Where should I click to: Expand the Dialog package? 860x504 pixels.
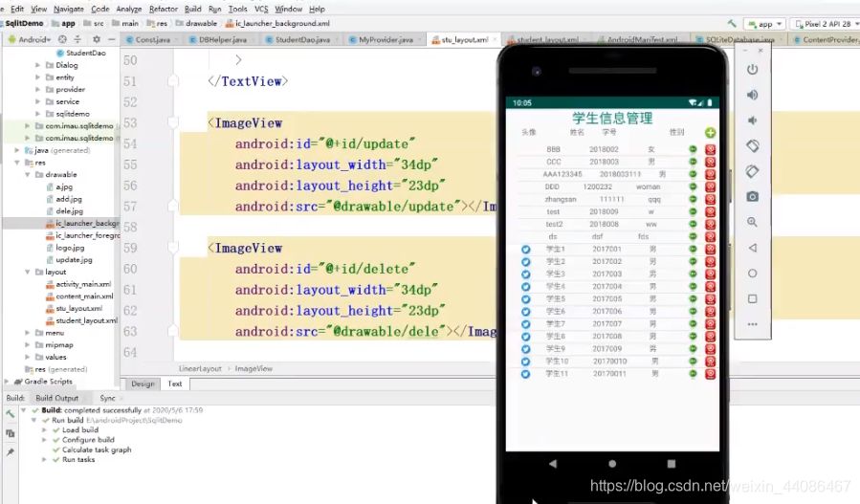pyautogui.click(x=37, y=65)
